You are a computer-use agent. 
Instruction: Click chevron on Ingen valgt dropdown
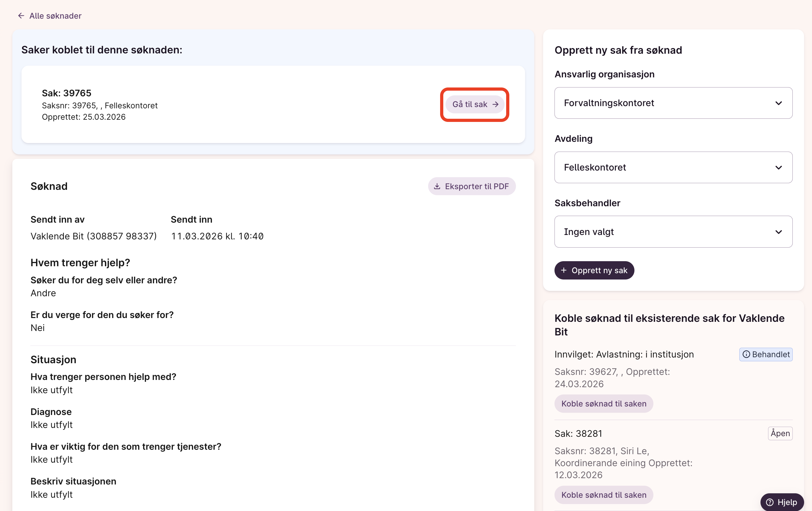[778, 232]
